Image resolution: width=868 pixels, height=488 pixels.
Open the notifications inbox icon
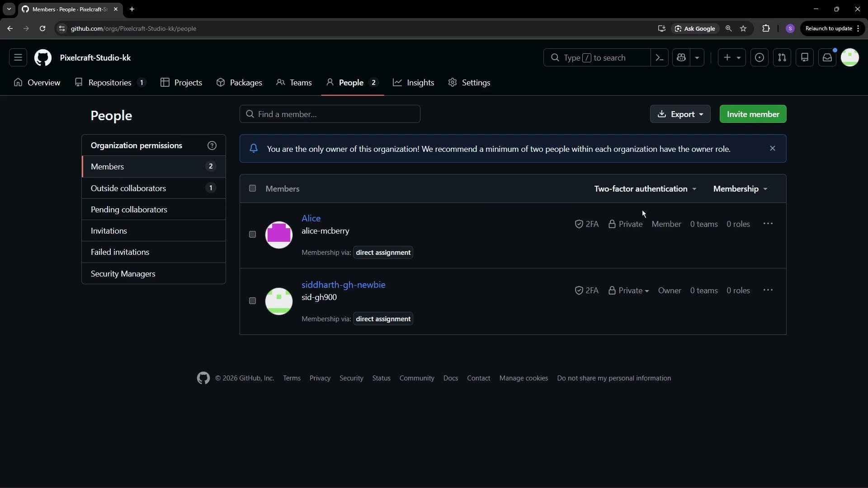pos(827,58)
